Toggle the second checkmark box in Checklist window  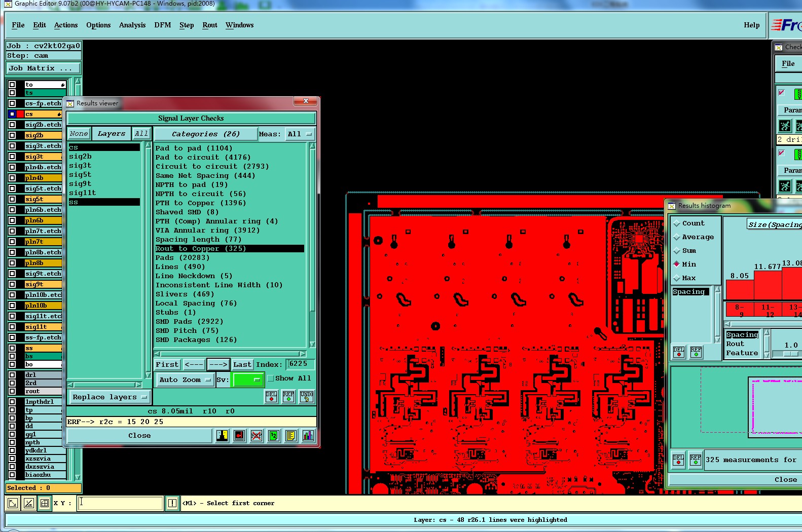point(781,153)
